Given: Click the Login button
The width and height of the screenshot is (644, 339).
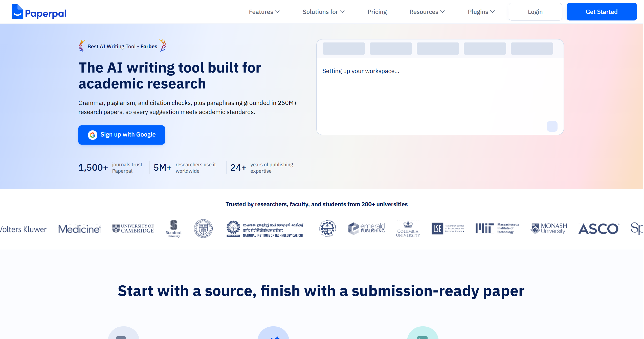Looking at the screenshot, I should [x=535, y=12].
